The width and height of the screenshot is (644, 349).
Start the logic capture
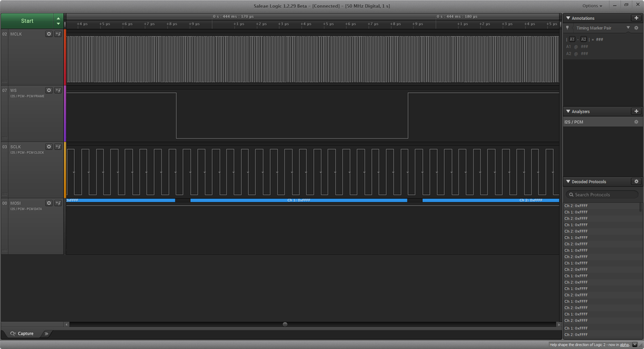click(x=27, y=21)
